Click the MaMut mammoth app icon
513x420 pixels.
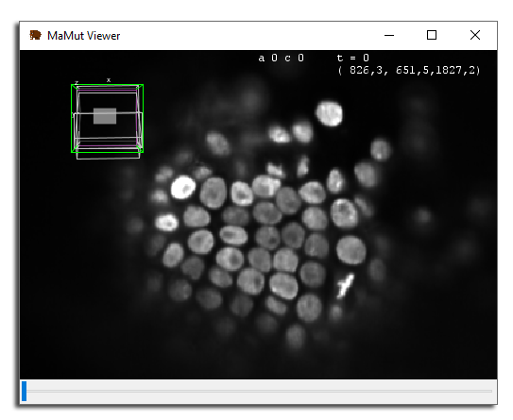pos(35,35)
